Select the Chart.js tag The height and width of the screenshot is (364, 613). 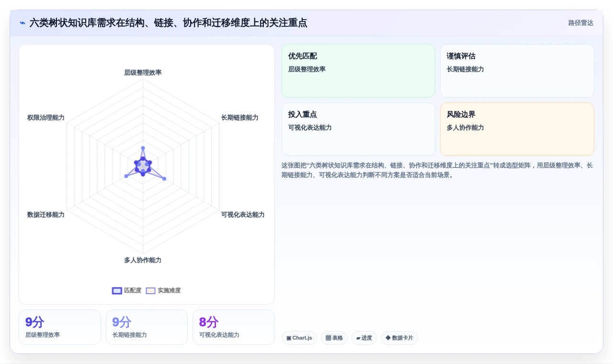pos(299,338)
